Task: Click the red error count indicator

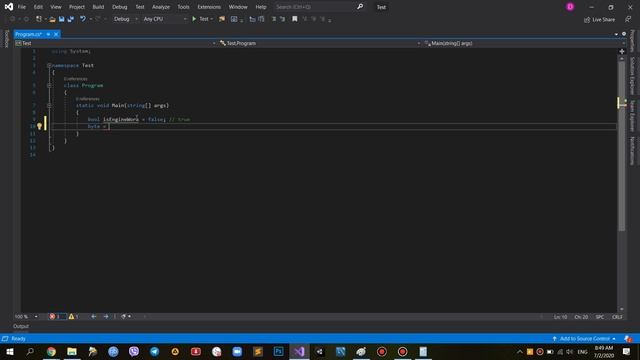Action: click(x=57, y=317)
